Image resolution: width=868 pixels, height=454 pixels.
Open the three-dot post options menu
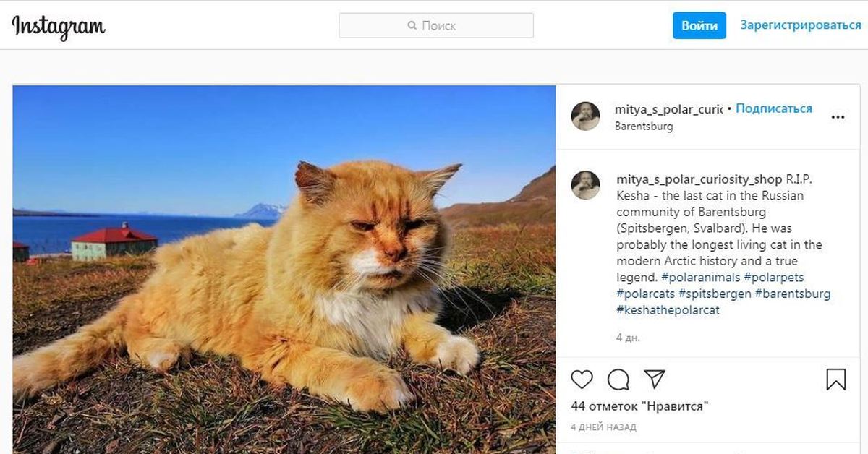[838, 117]
